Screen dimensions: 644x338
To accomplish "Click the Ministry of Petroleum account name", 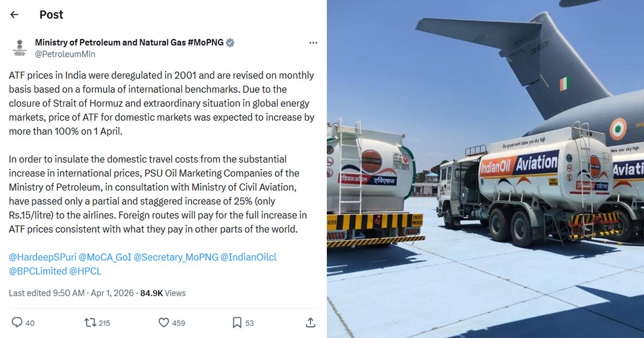I will point(129,43).
